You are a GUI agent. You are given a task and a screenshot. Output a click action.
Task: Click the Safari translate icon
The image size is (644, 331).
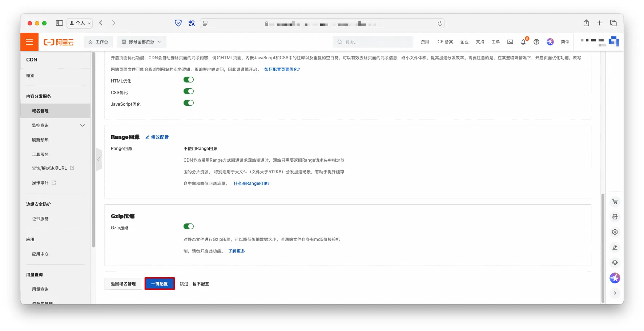[x=192, y=23]
